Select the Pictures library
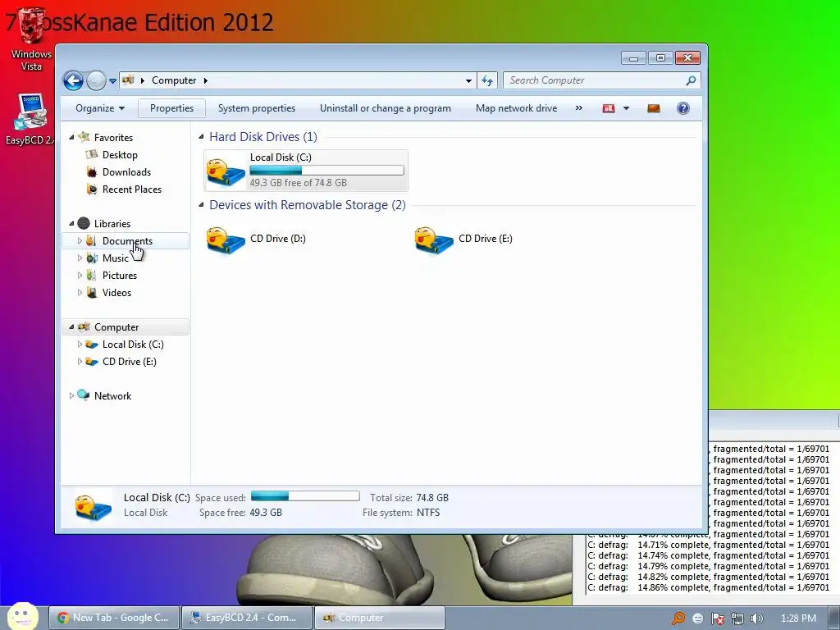 [x=120, y=276]
